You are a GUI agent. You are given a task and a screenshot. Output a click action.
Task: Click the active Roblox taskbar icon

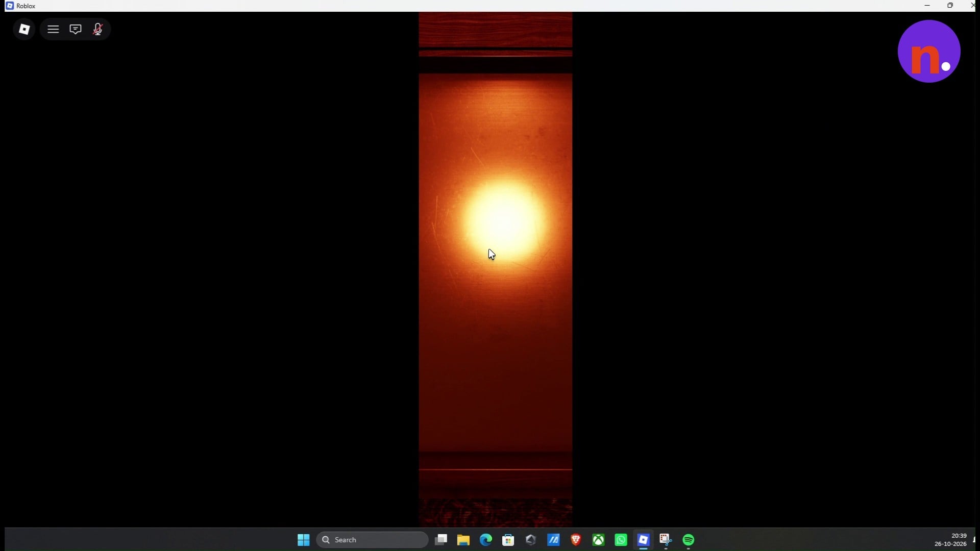pyautogui.click(x=643, y=540)
